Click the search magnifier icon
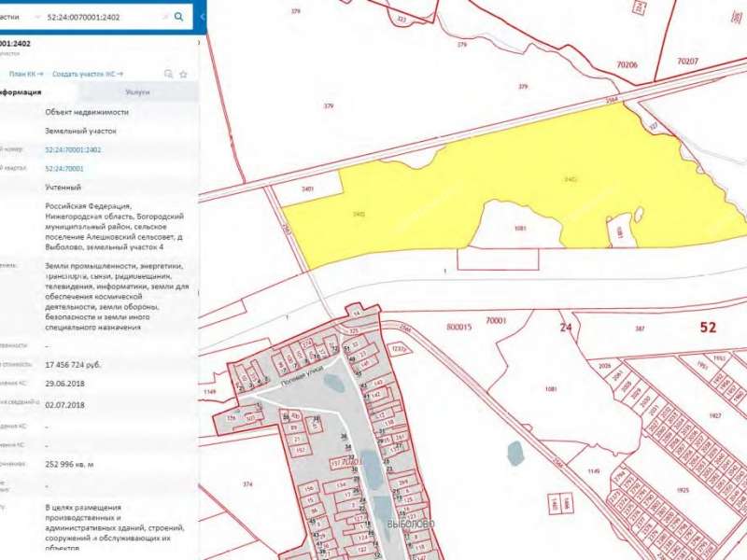 point(180,16)
